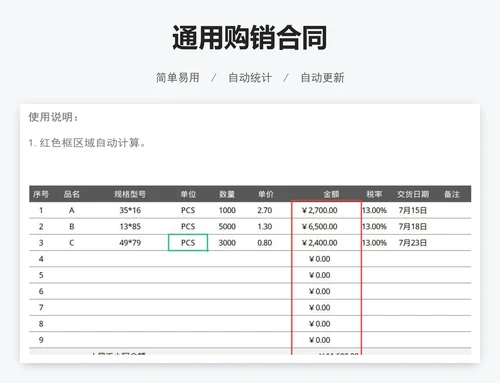
Task: Click the 红色框区域自动计算 instruction line
Action: 87,143
